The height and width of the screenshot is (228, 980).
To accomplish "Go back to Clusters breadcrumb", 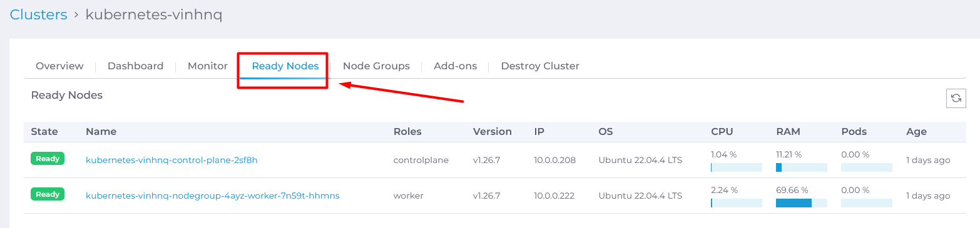I will (39, 14).
